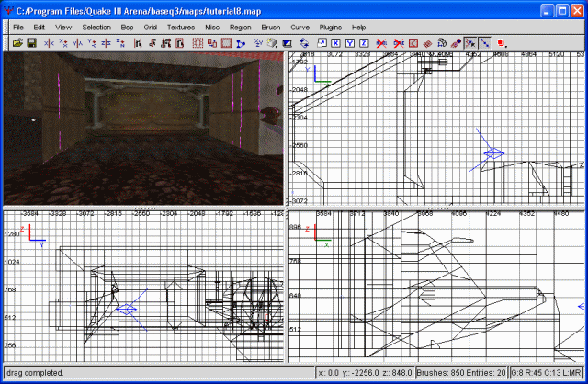
Task: Expand the Help menu
Action: [x=358, y=28]
